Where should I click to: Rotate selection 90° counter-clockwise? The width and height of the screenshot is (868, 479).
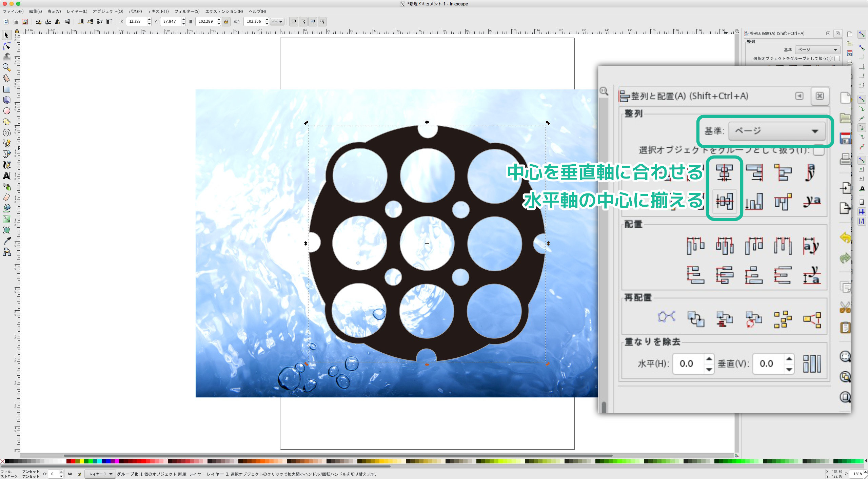[x=39, y=22]
